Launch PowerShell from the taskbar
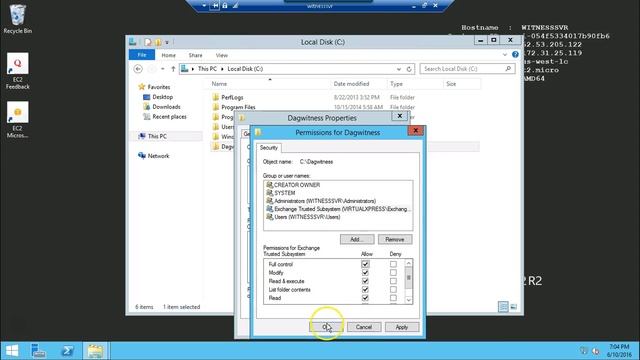The image size is (640, 360). point(67,351)
